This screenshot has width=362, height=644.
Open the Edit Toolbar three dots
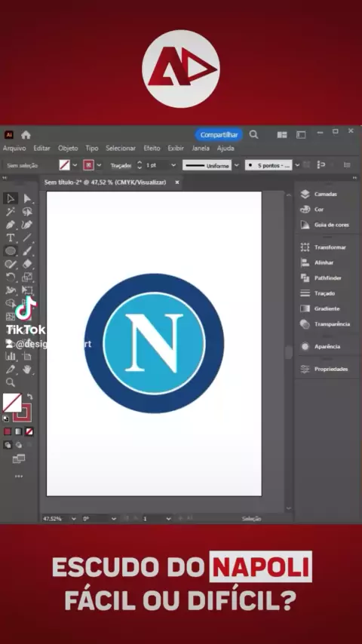coord(19,477)
